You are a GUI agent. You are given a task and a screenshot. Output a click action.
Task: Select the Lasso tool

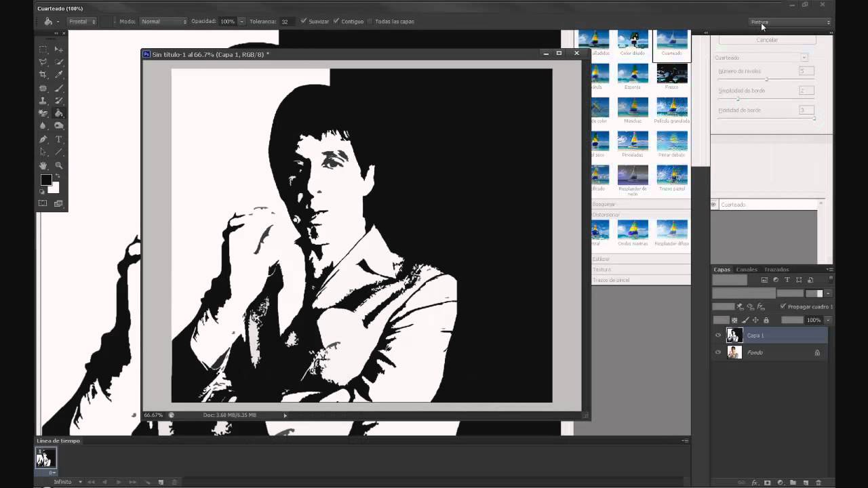(x=43, y=62)
